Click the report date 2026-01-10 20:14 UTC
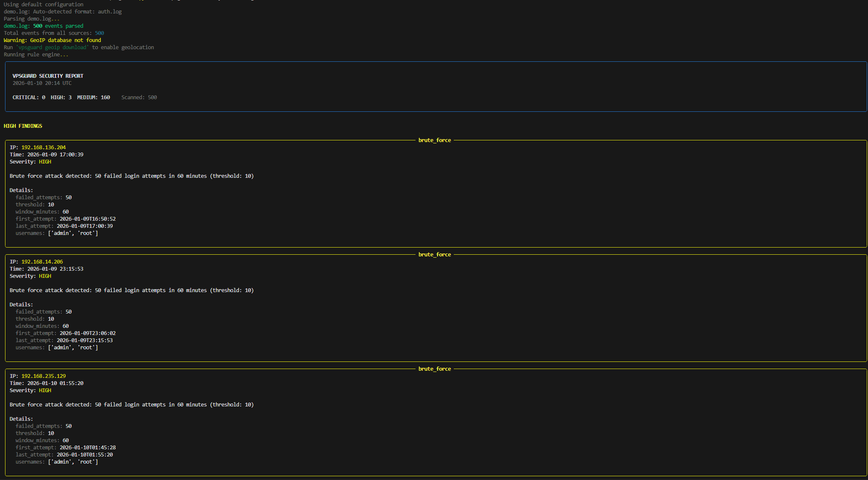Viewport: 868px width, 480px height. click(x=42, y=83)
